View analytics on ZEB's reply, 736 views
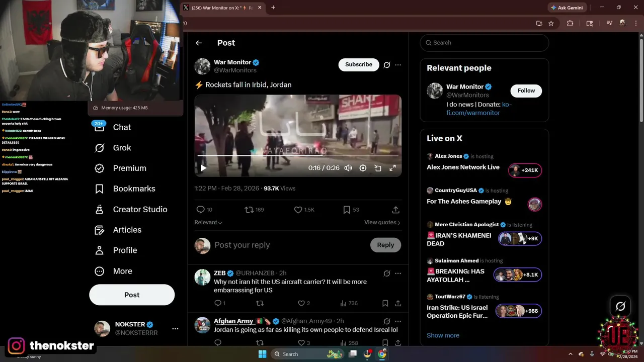The width and height of the screenshot is (644, 362). coord(349,303)
